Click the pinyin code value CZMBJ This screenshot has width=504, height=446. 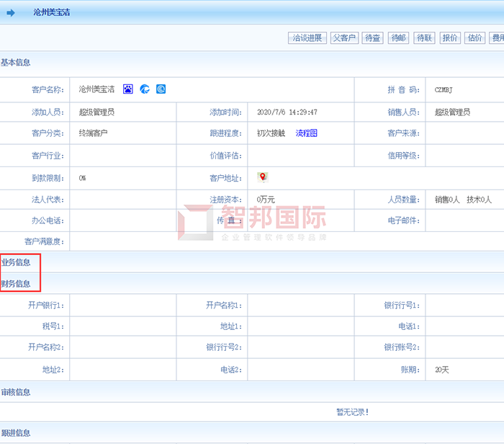(444, 90)
